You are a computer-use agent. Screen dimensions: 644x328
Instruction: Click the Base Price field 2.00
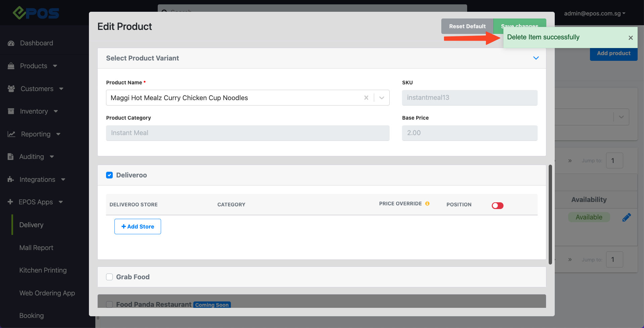[469, 133]
